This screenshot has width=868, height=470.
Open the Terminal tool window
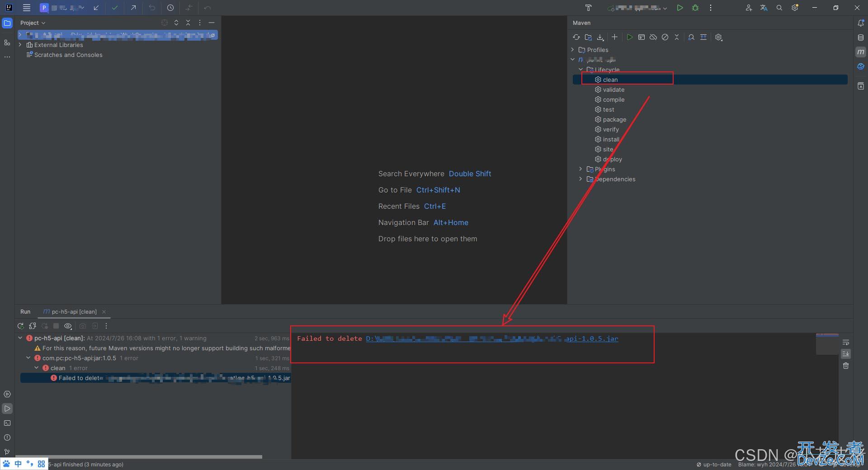[x=7, y=423]
